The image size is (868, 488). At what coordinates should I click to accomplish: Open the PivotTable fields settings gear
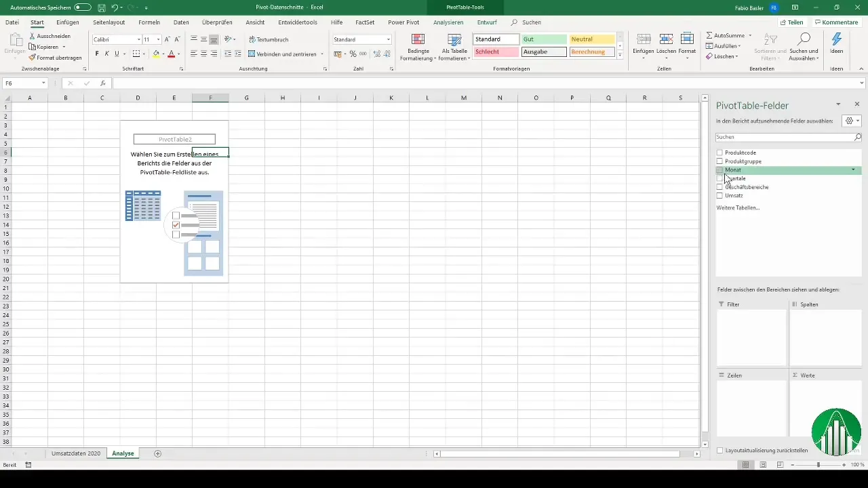[850, 121]
